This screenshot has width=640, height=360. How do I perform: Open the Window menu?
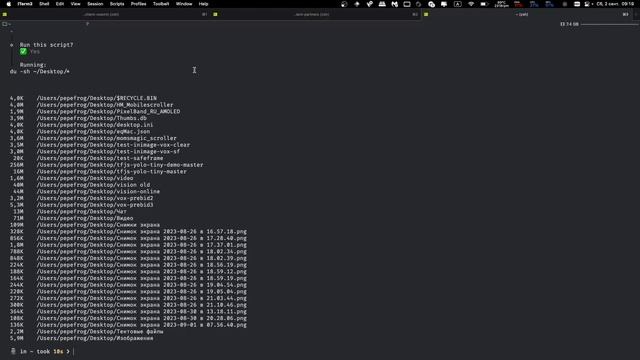pyautogui.click(x=184, y=4)
